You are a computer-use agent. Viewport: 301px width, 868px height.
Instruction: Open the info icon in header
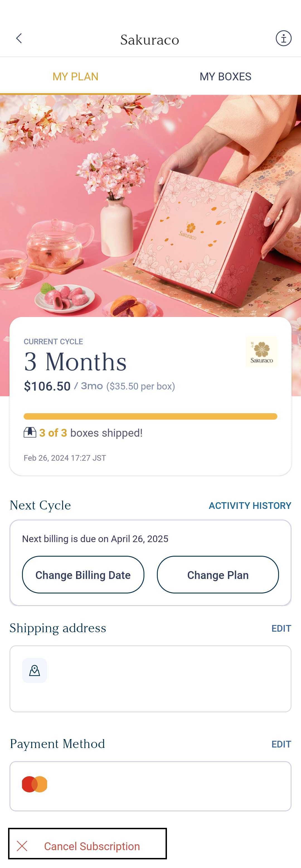click(x=283, y=39)
